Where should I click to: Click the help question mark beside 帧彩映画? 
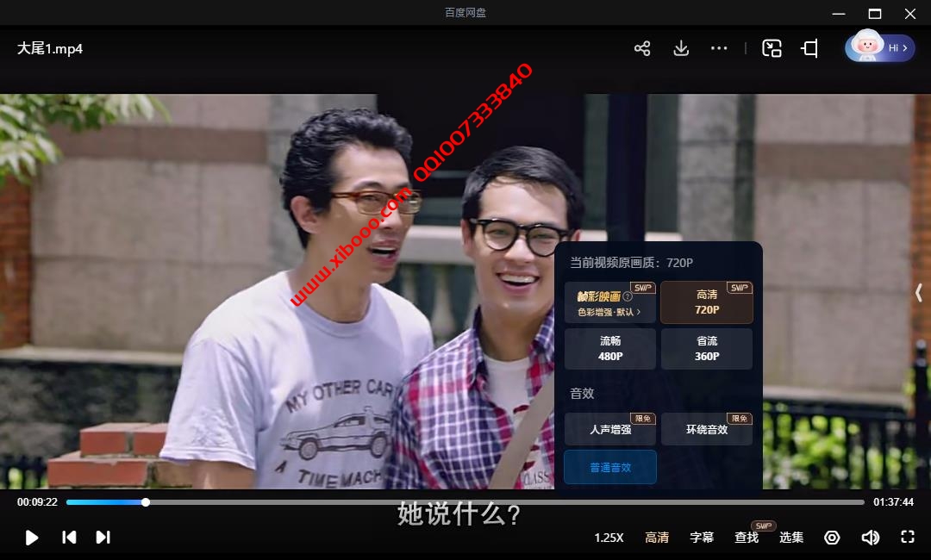click(627, 296)
